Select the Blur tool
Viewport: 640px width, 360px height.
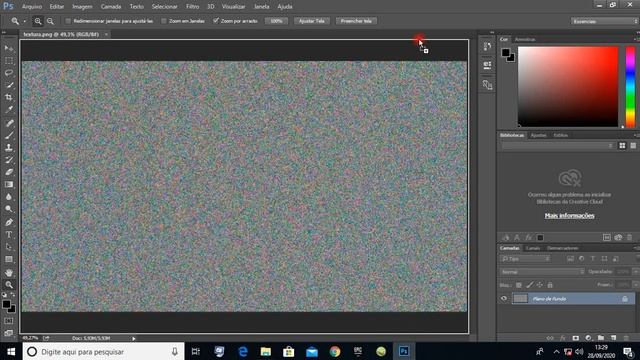tap(9, 196)
